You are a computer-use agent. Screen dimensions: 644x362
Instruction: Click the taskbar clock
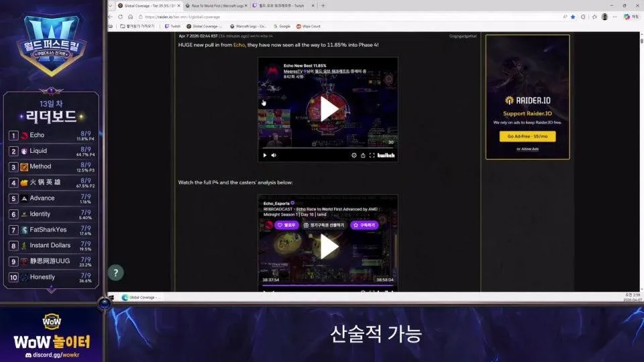tap(632, 298)
